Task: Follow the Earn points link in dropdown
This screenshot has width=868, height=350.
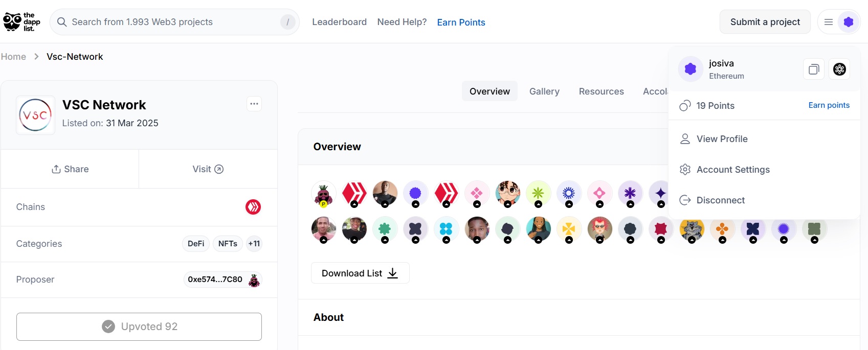Action: 829,105
